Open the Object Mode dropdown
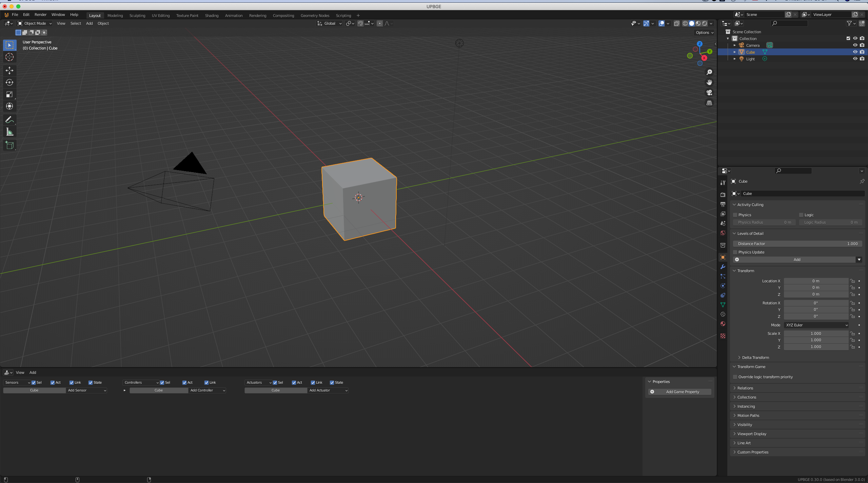Viewport: 868px width, 483px height. [x=35, y=23]
